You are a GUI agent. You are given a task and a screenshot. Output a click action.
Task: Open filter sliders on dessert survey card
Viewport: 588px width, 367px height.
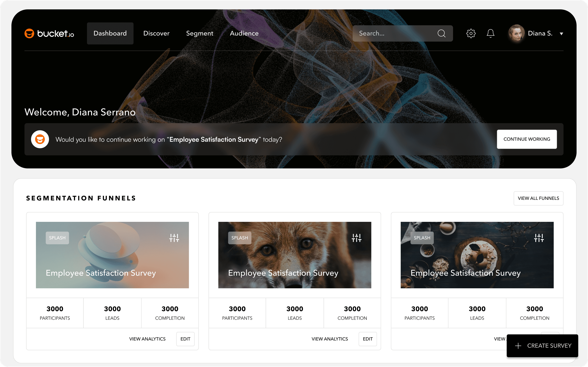point(539,238)
